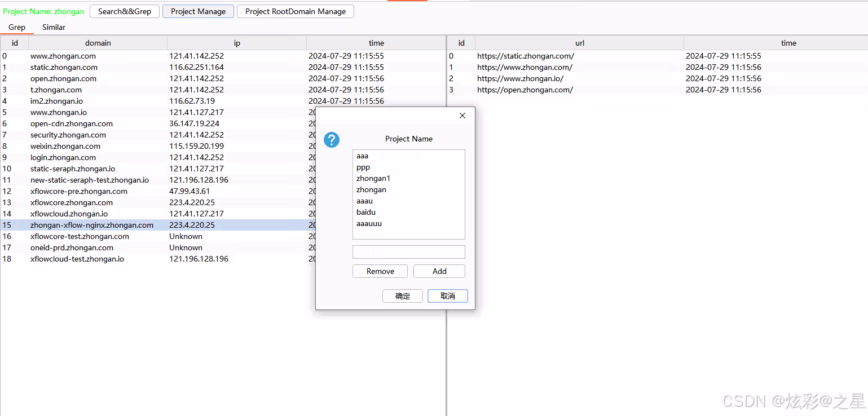This screenshot has height=416, width=868.
Task: Select the https://open.zhongan.com/ url row
Action: point(525,90)
